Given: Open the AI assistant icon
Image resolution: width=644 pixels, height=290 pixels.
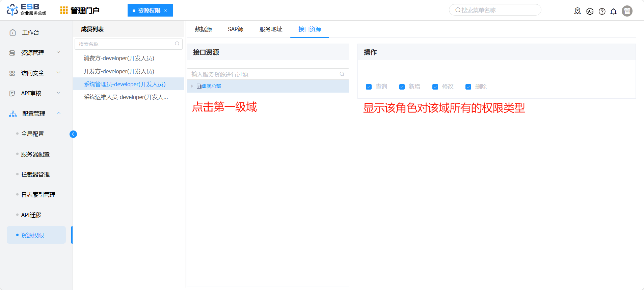Looking at the screenshot, I should pos(590,11).
